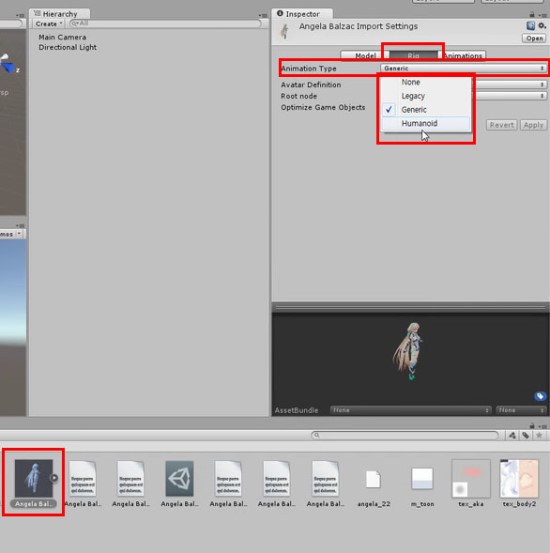Click the blue asset label tag icon in preview
Viewport: 550px width, 553px height.
pos(539,396)
